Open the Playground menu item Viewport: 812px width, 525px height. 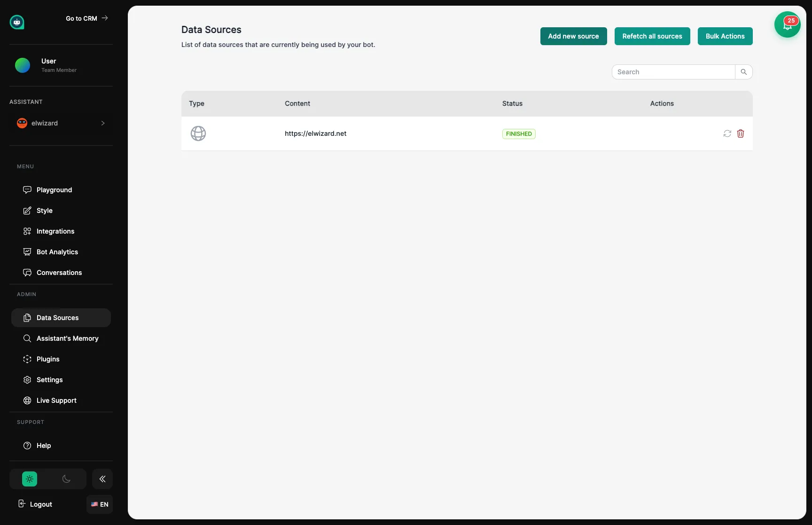point(61,190)
